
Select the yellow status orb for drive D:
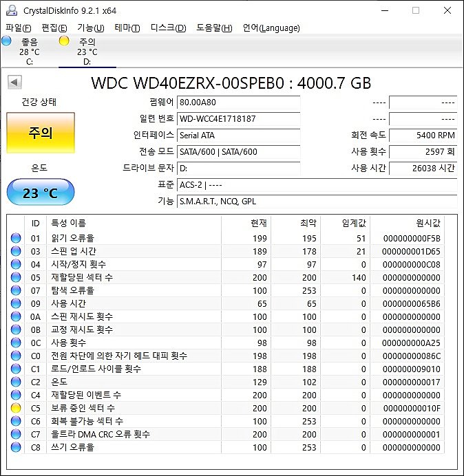coord(64,41)
